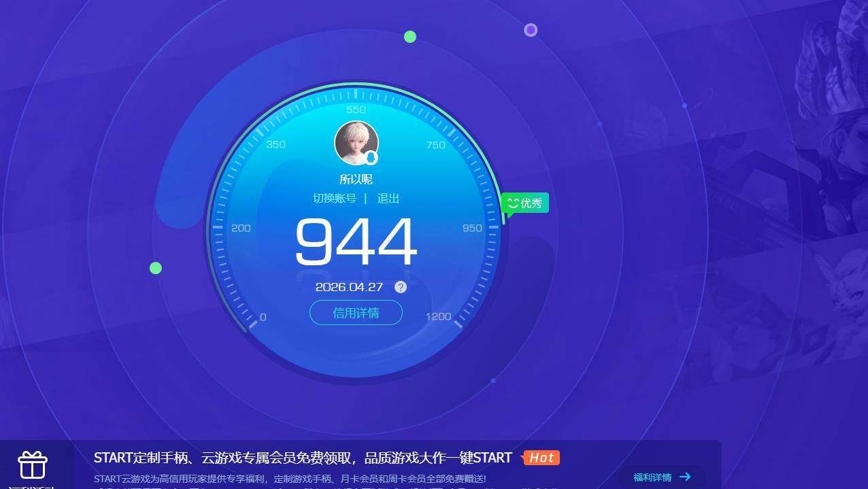This screenshot has width=868, height=489.
Task: Click the QQ badge on the avatar
Action: [371, 158]
